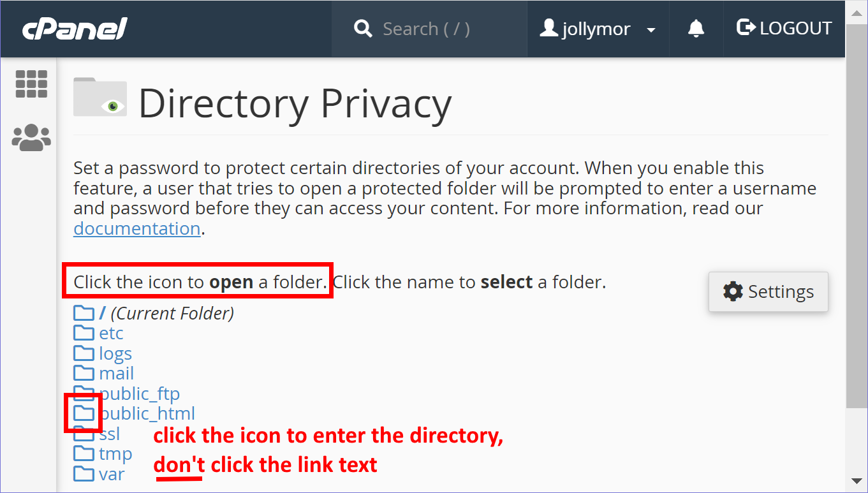Screen dimensions: 868x493
Task: Click LOGOUT in the top bar
Action: coord(783,27)
